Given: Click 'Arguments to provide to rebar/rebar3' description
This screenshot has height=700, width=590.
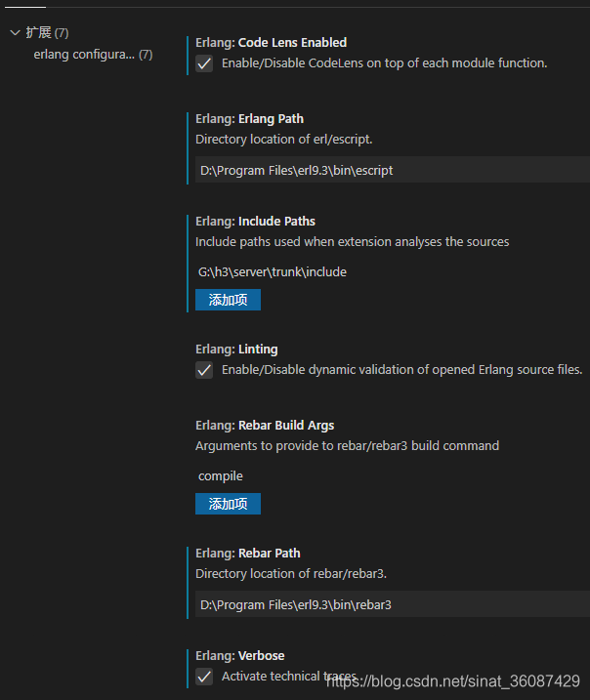Looking at the screenshot, I should point(347,445).
